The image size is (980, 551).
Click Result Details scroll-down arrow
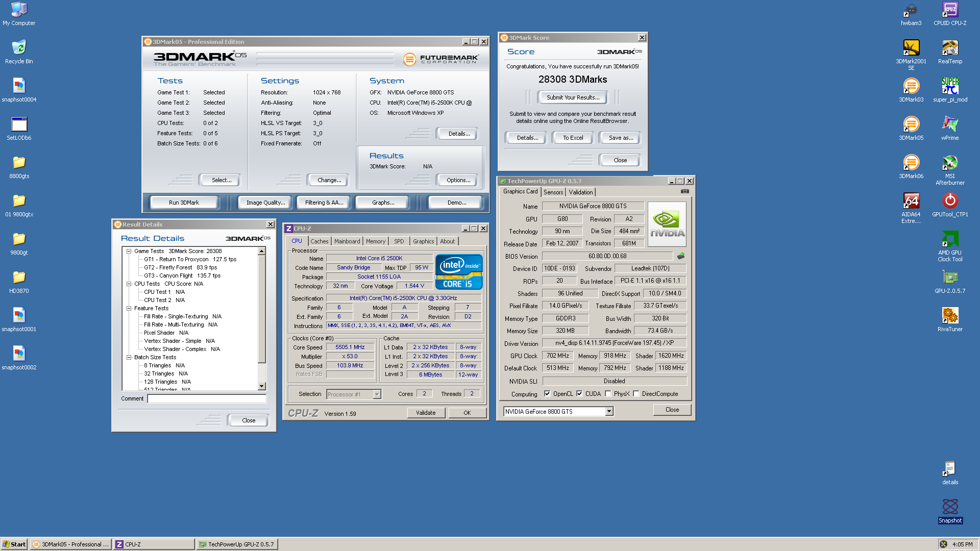point(262,386)
